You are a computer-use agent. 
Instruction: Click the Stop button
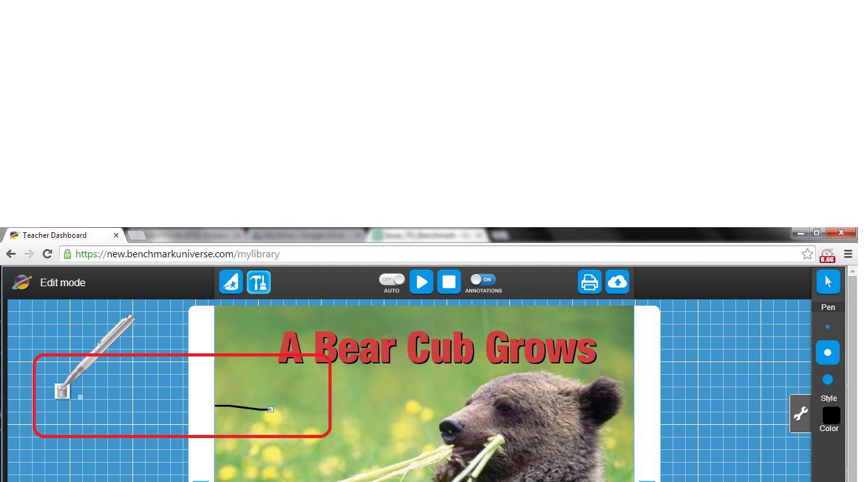(449, 282)
